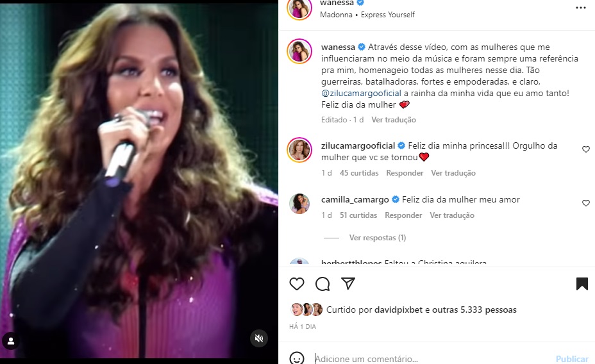Toggle the saved bookmark icon
The width and height of the screenshot is (595, 364).
582,284
